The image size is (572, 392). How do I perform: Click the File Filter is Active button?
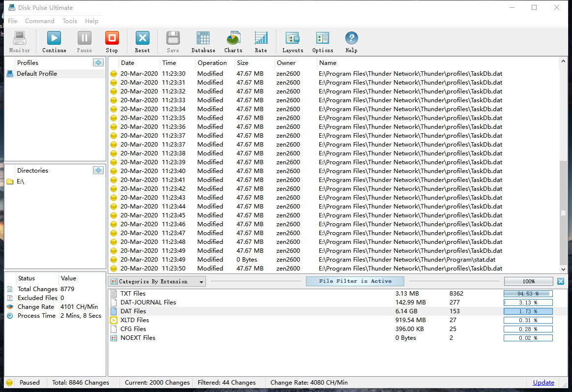(x=355, y=281)
